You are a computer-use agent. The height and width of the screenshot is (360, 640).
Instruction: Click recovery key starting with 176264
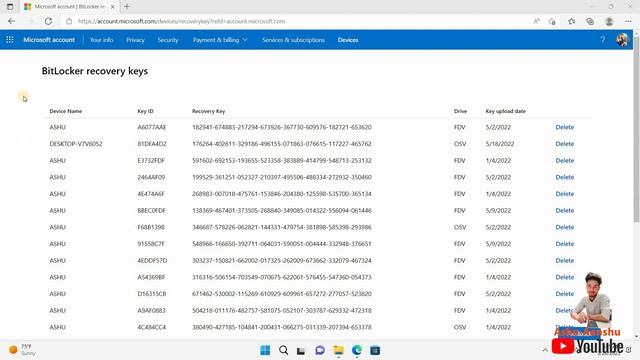pos(282,144)
